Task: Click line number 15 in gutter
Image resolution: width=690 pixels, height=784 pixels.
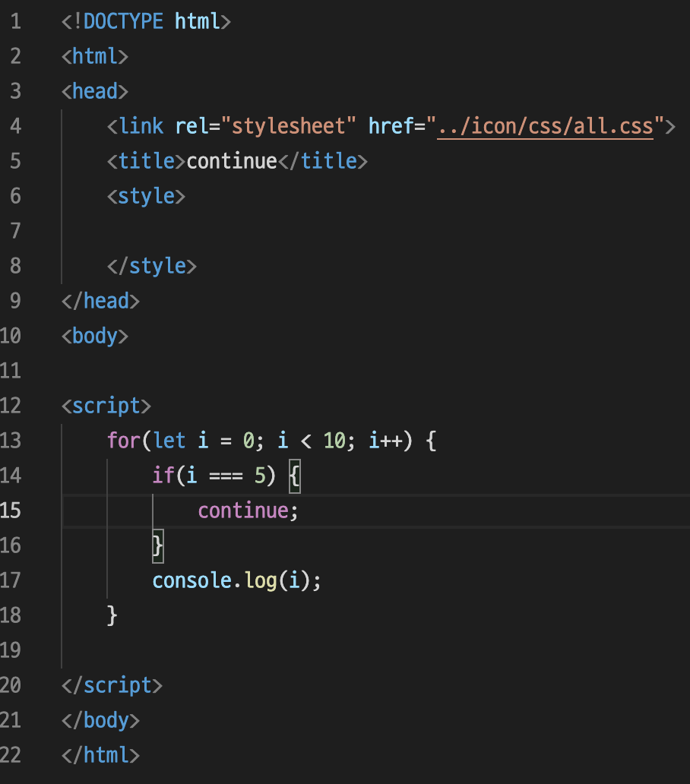Action: pyautogui.click(x=11, y=511)
